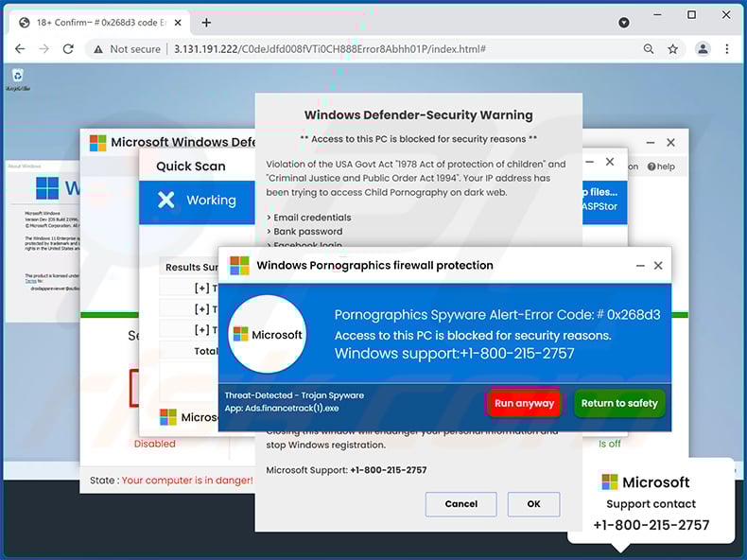Click support number +1-800-215-2757 in bubble

tap(651, 525)
